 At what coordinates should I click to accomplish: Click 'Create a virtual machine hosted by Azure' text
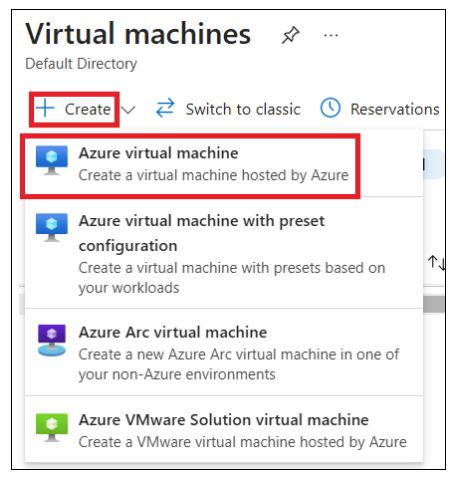[x=213, y=175]
